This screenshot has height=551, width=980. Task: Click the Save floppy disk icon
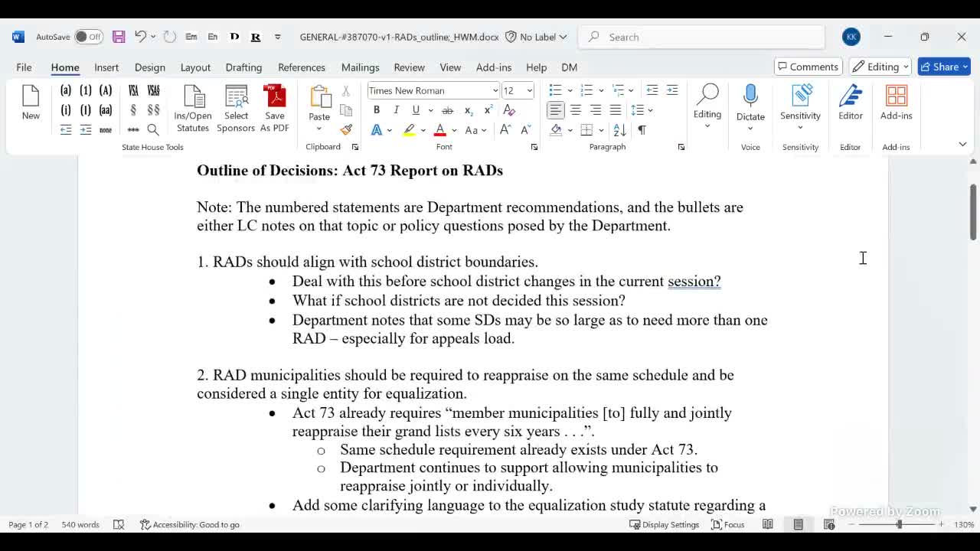pyautogui.click(x=119, y=37)
